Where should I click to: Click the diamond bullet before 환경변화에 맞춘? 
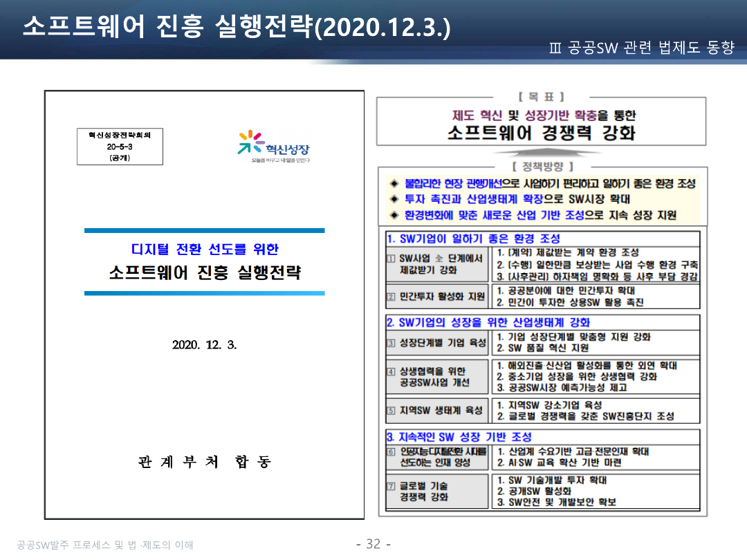pos(394,215)
